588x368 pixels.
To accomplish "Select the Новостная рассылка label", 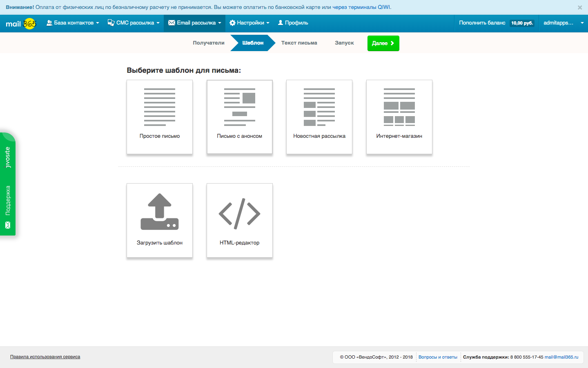I will [x=319, y=136].
